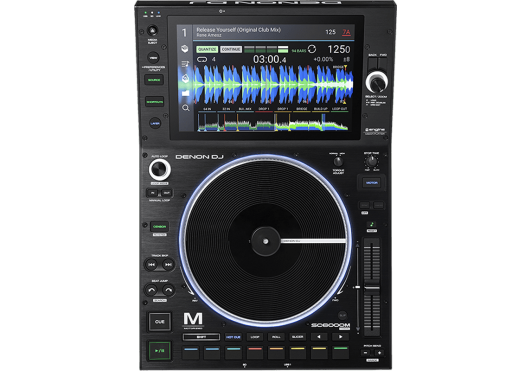Tap the 03:00.4 time display

[269, 59]
